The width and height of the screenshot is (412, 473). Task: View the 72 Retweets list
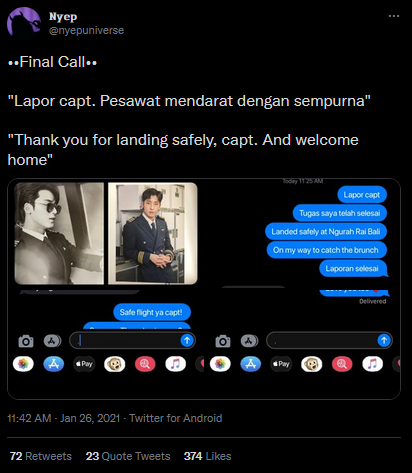tap(41, 456)
